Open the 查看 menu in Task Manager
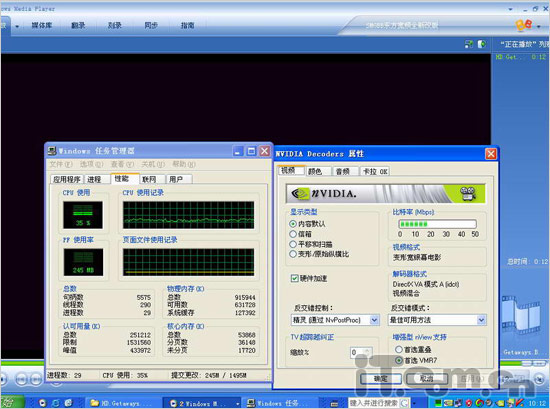The image size is (550, 409). coord(122,164)
